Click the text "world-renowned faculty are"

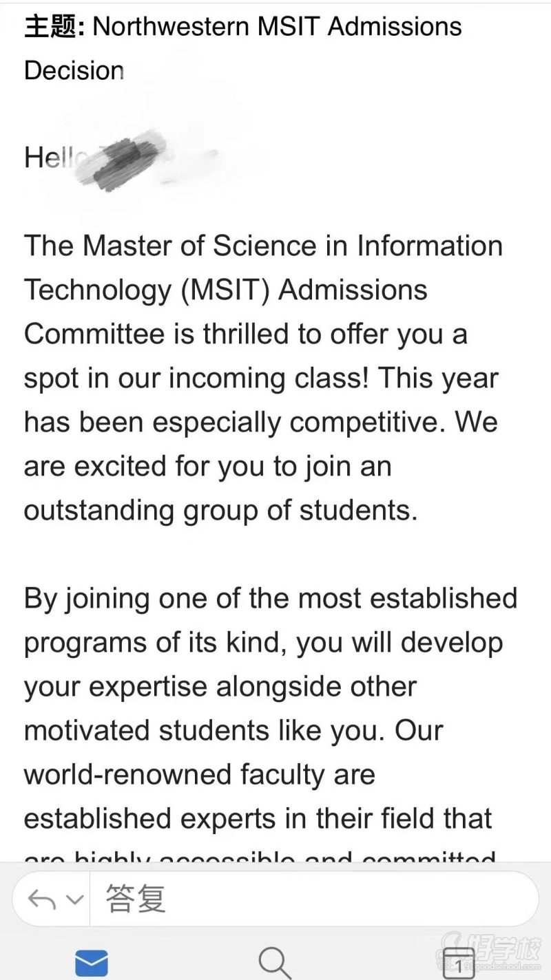[200, 774]
